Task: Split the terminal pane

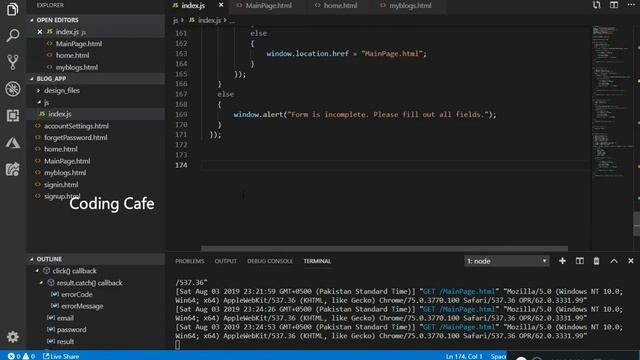Action: (x=580, y=261)
